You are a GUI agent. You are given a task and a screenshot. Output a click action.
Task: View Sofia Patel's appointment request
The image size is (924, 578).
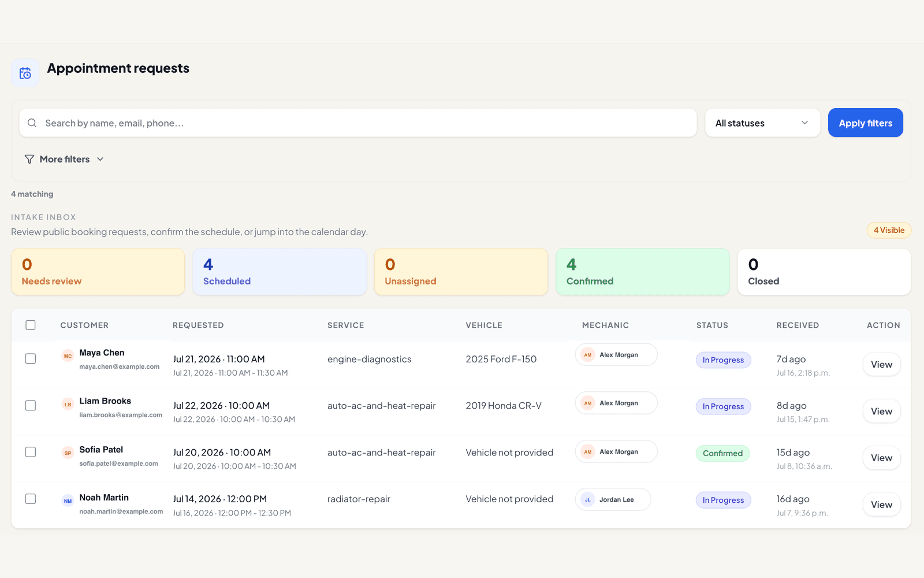(881, 458)
